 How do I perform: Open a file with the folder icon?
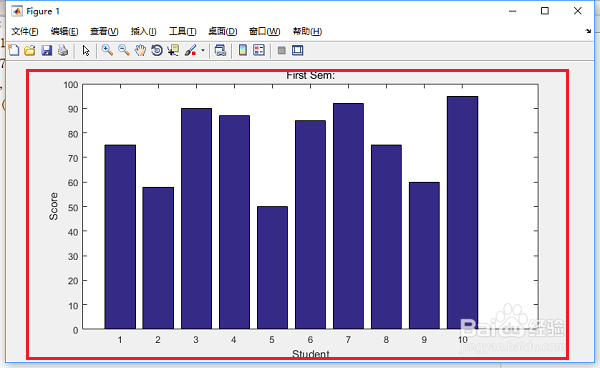point(30,50)
